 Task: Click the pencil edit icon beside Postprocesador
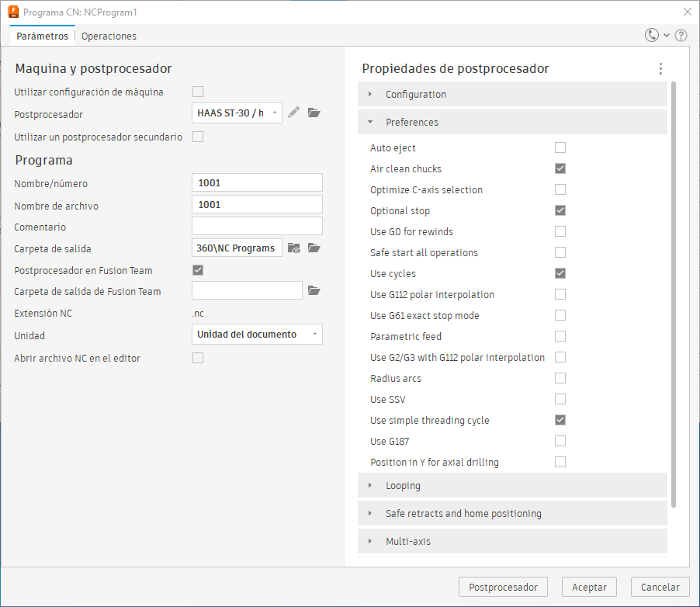click(x=293, y=113)
